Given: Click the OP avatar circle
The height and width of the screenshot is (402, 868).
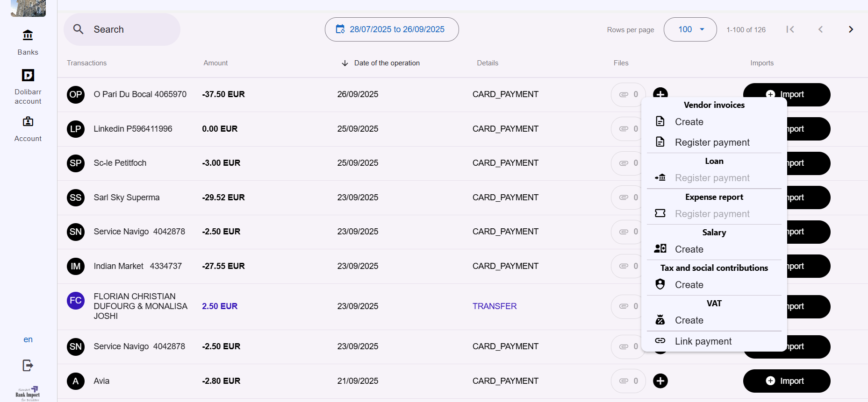Looking at the screenshot, I should pyautogui.click(x=76, y=95).
